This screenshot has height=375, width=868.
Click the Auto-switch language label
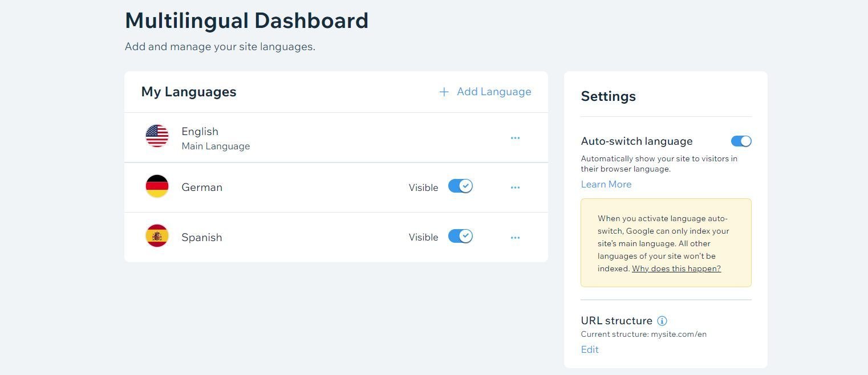[x=636, y=141]
